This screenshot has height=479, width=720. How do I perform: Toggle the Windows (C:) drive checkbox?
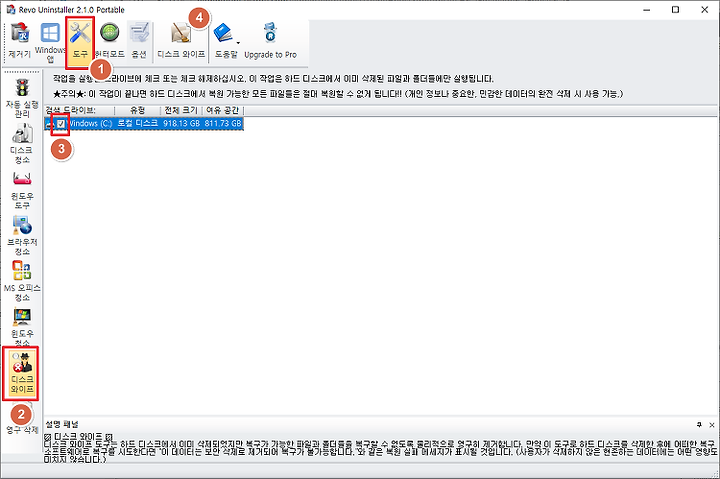click(x=61, y=124)
